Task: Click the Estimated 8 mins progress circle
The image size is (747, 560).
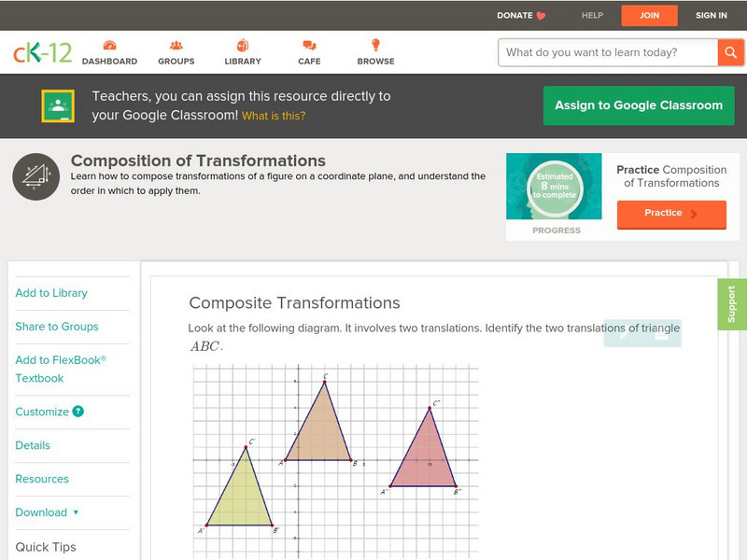Action: pos(554,184)
